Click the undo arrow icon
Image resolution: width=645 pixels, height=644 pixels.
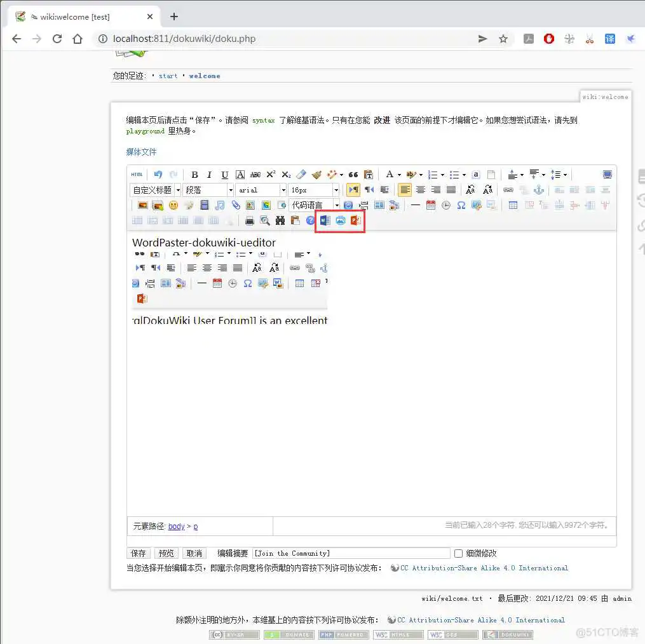point(156,175)
